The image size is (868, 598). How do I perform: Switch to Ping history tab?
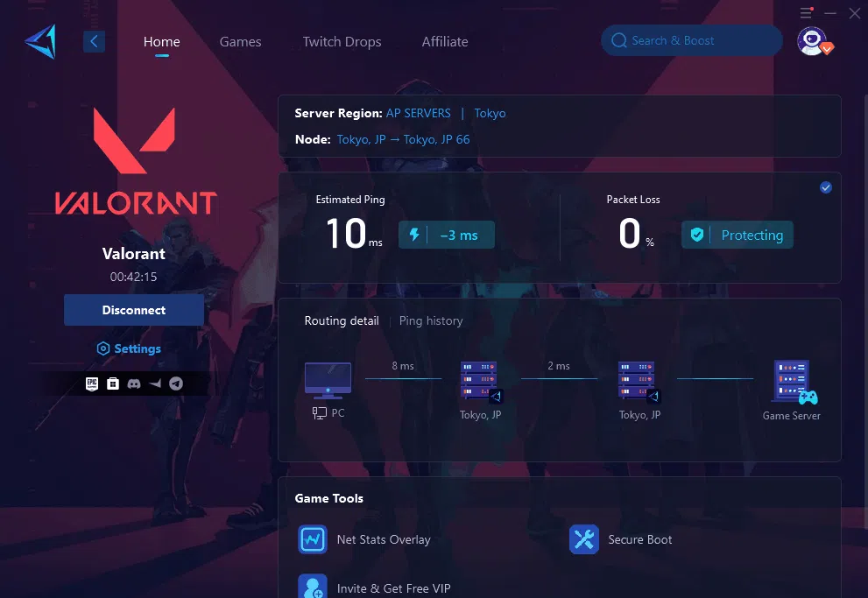click(x=431, y=320)
